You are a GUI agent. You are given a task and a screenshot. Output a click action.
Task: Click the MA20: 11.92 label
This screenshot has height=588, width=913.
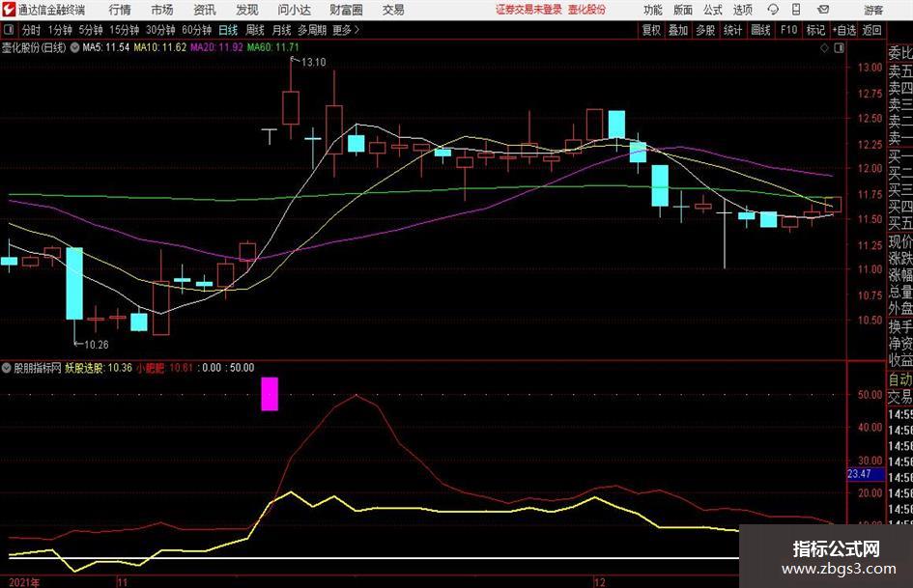pyautogui.click(x=216, y=47)
